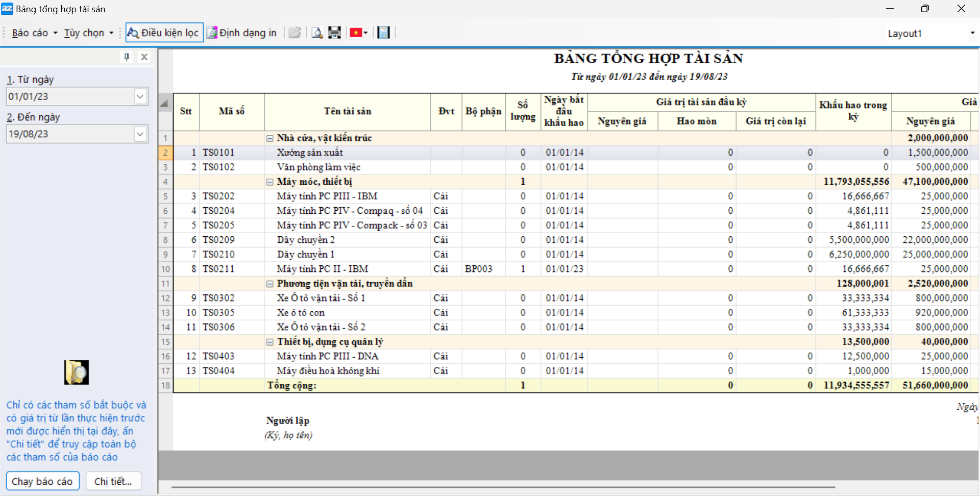Collapse the Nhà cửa, vật kiến trúc group
This screenshot has width=980, height=496.
(270, 138)
